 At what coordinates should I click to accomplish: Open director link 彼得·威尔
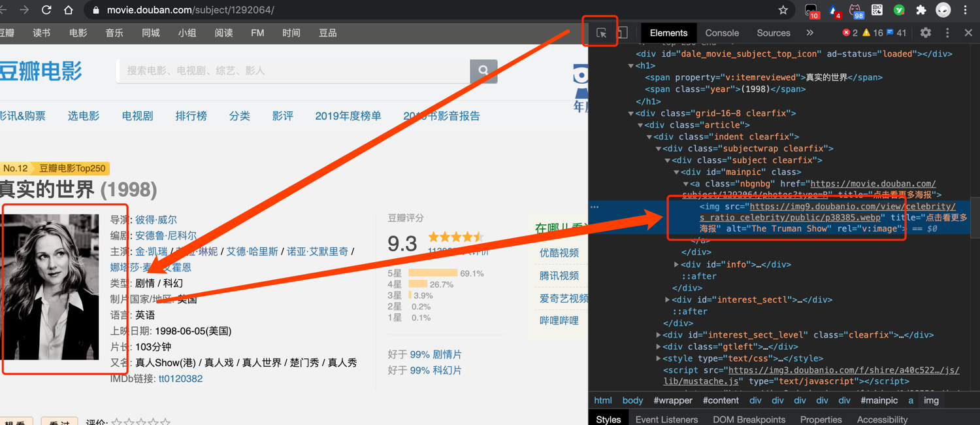tap(156, 220)
